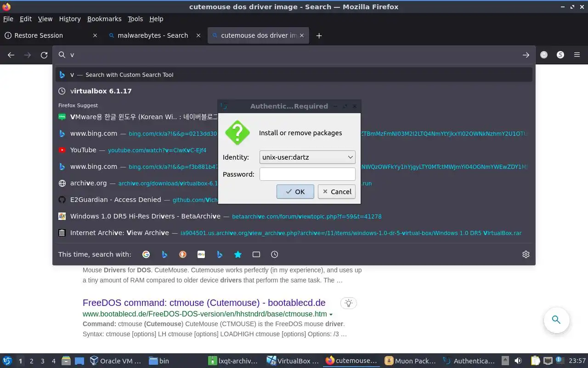Click the update notifier tray icon

point(560,361)
